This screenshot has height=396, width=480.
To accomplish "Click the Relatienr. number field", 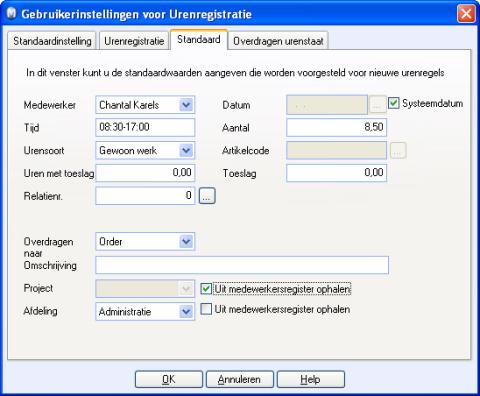I will coord(145,196).
